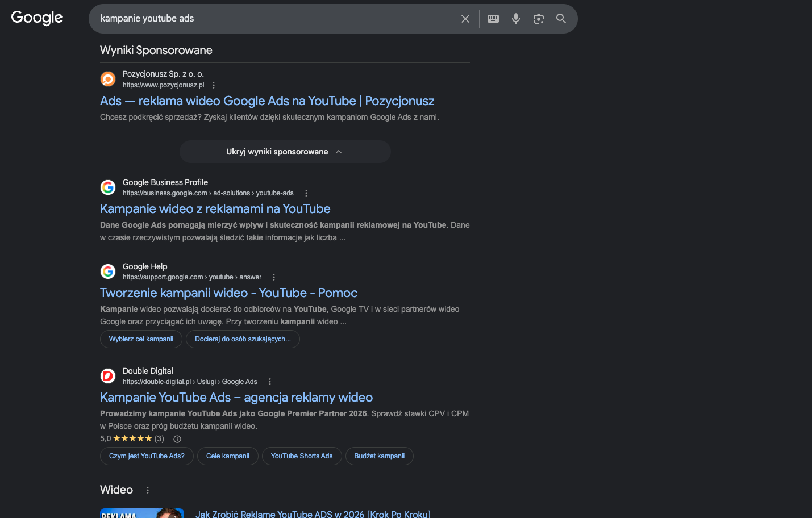Click the 'Wideo' section heading
This screenshot has width=812, height=518.
coord(116,490)
